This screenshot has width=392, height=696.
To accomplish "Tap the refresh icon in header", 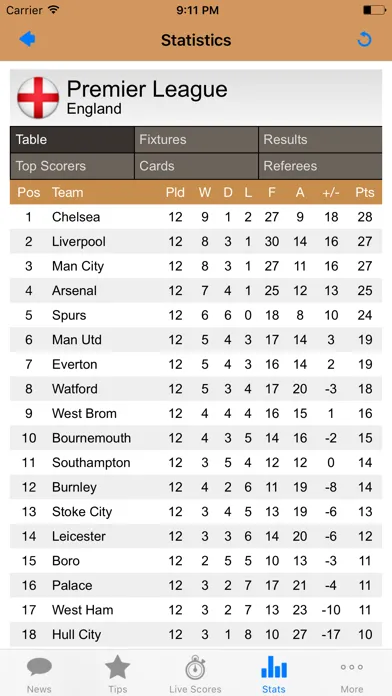I will click(x=364, y=40).
